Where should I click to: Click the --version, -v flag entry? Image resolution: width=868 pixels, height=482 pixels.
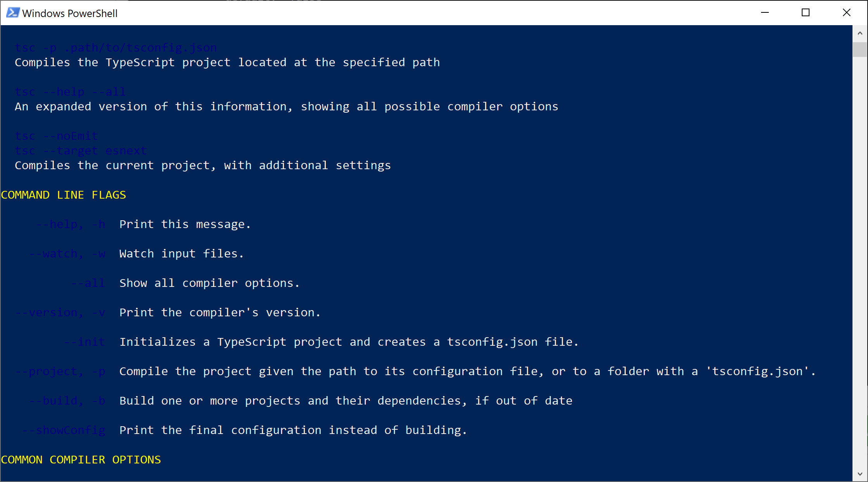pos(60,312)
